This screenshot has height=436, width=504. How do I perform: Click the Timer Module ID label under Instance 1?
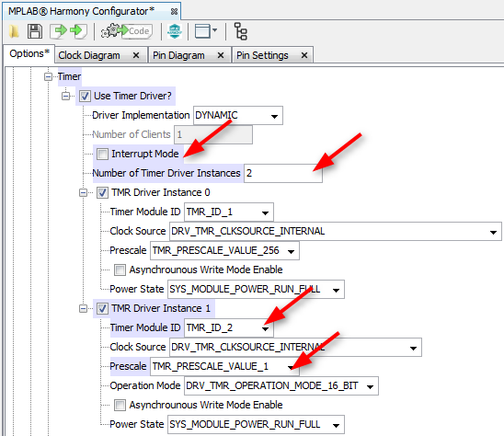tap(145, 327)
